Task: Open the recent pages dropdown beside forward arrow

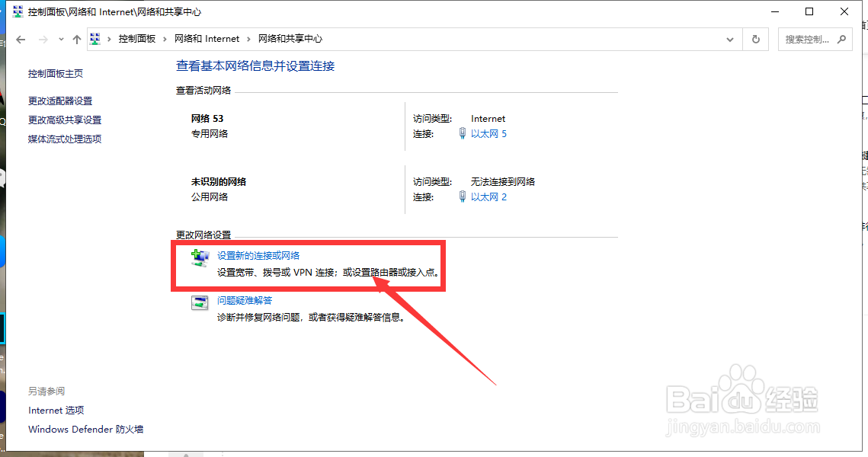Action: click(x=60, y=38)
